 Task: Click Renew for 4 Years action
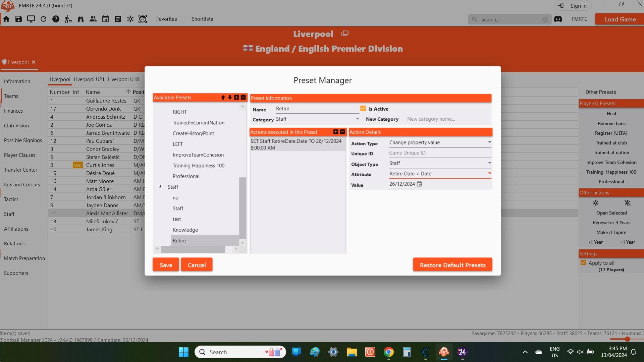click(611, 223)
